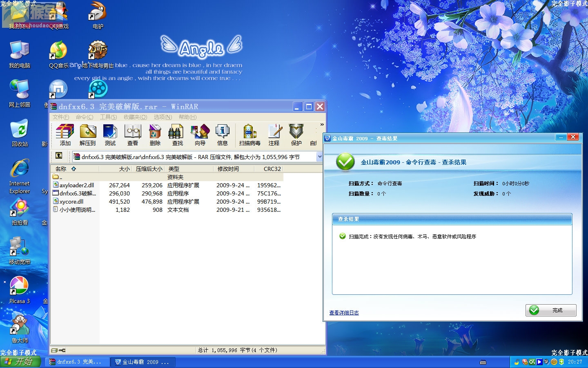Open the 回收站 Recycle Bin icon
The height and width of the screenshot is (368, 588).
coord(19,133)
